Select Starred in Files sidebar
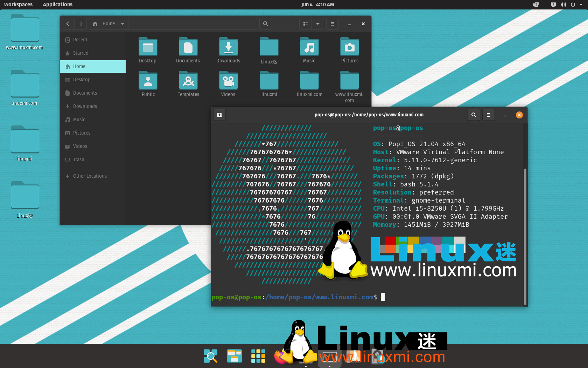Image resolution: width=588 pixels, height=368 pixels. (x=93, y=53)
